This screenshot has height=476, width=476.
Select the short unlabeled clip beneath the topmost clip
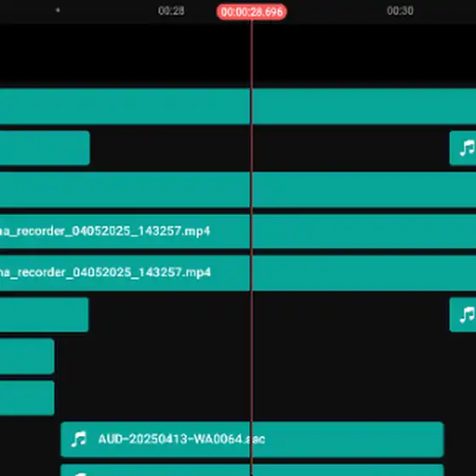coord(45,148)
